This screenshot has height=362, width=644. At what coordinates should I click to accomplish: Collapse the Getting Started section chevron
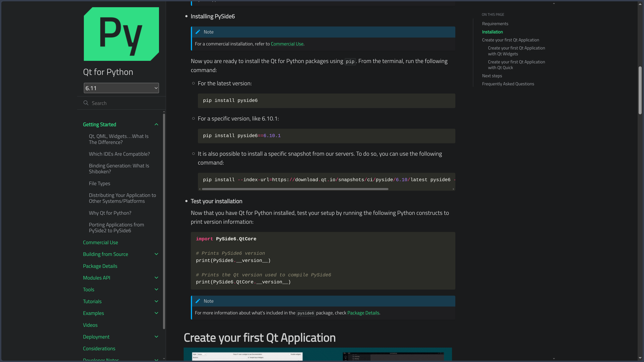[x=156, y=124]
